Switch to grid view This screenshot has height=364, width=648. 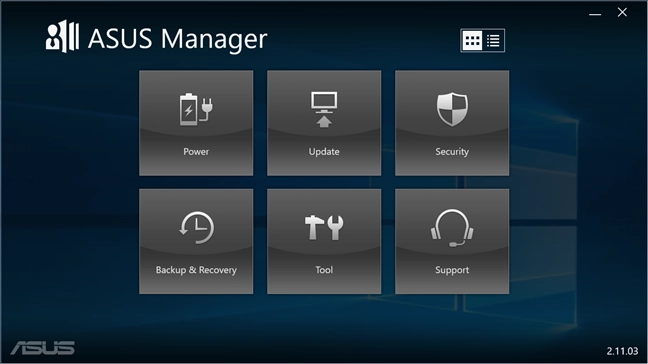click(472, 40)
